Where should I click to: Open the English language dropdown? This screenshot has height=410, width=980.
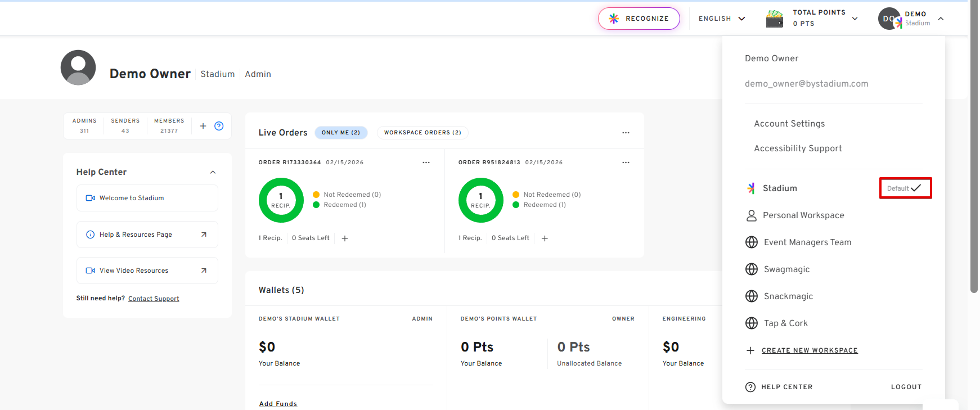tap(722, 19)
